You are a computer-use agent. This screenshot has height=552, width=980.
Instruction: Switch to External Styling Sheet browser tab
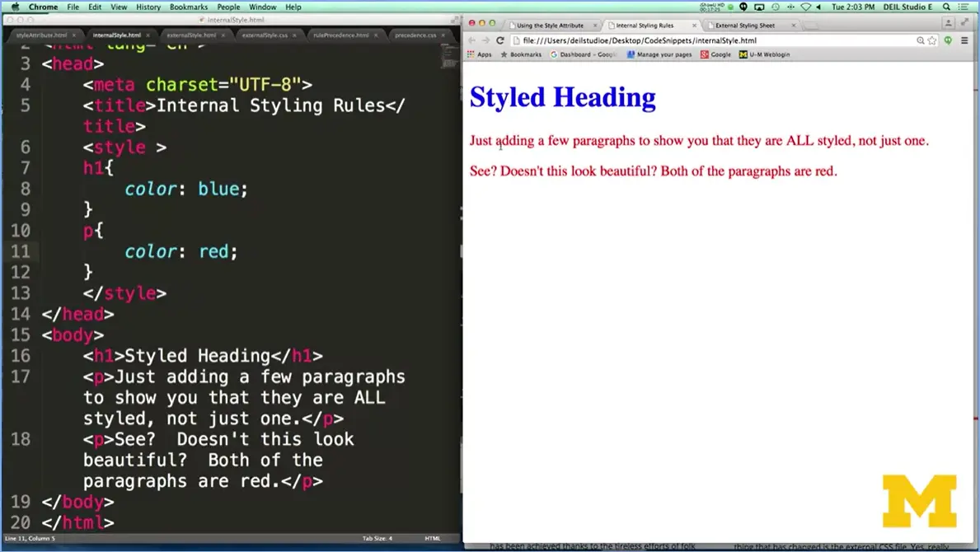click(x=745, y=26)
